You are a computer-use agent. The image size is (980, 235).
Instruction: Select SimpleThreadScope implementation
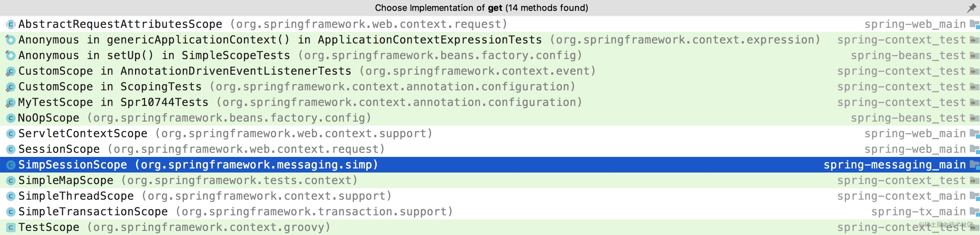coord(490,196)
